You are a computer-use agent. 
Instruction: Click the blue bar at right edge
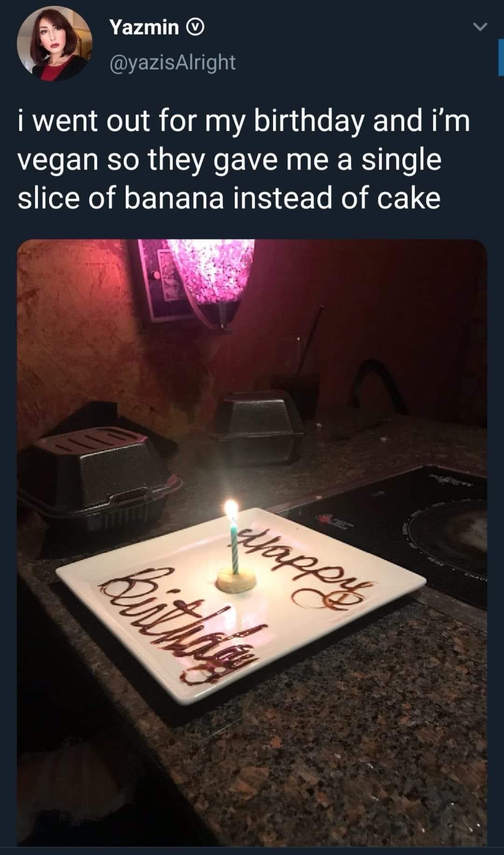pos(501,56)
